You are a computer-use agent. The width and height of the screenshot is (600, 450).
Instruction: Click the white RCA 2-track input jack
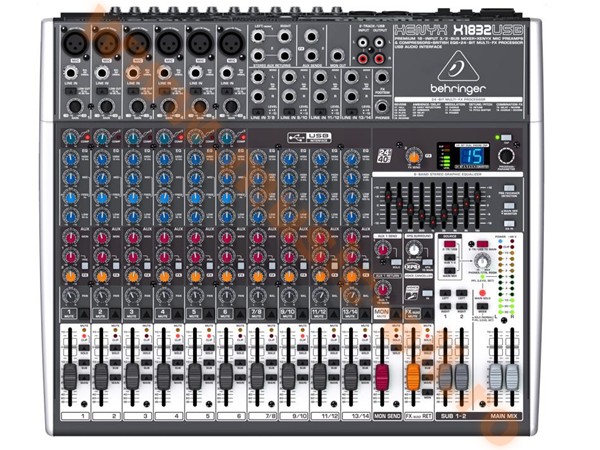tap(362, 42)
